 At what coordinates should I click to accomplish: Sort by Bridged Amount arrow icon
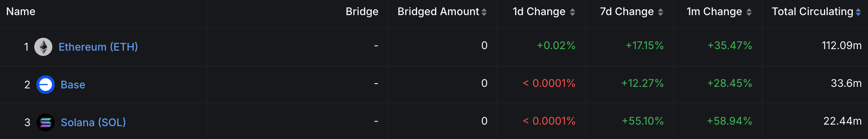pos(484,12)
